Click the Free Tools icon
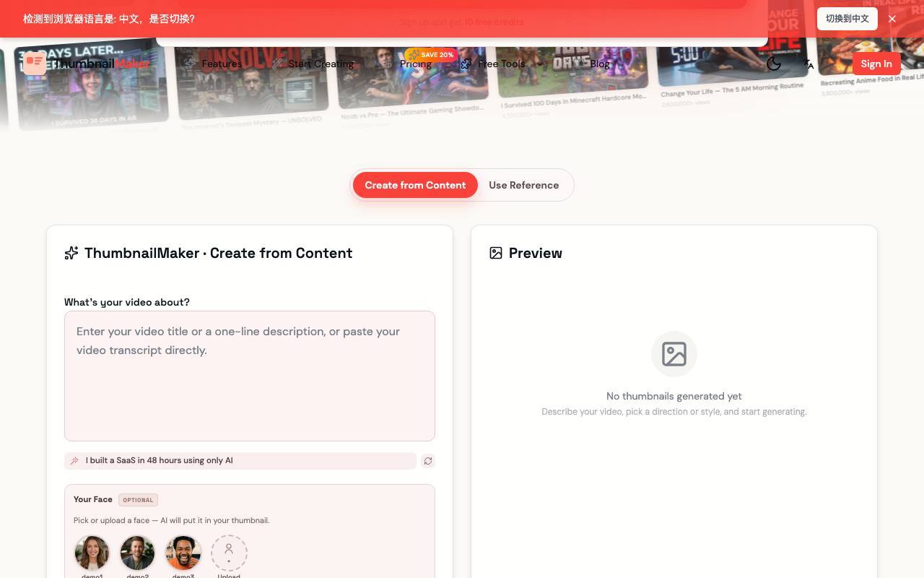Image resolution: width=924 pixels, height=578 pixels. pos(466,64)
